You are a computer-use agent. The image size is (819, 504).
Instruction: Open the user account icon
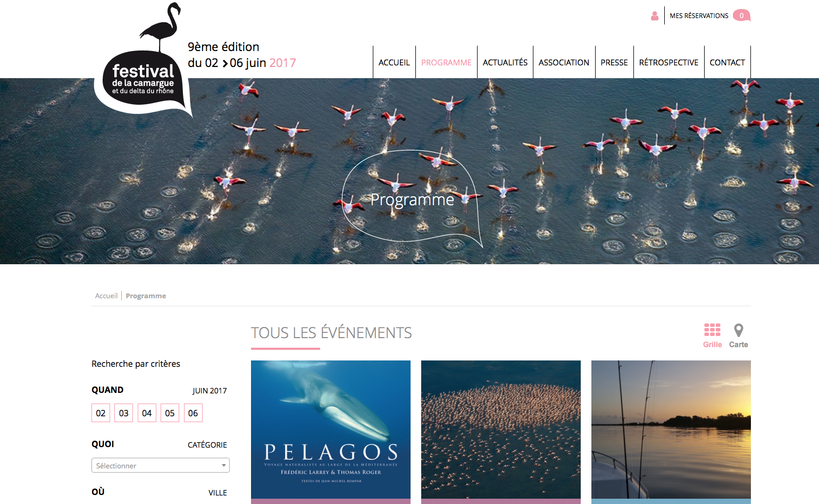[x=655, y=16]
